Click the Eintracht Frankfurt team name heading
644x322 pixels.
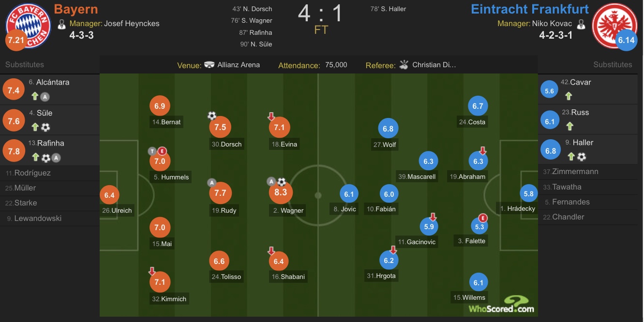(530, 9)
